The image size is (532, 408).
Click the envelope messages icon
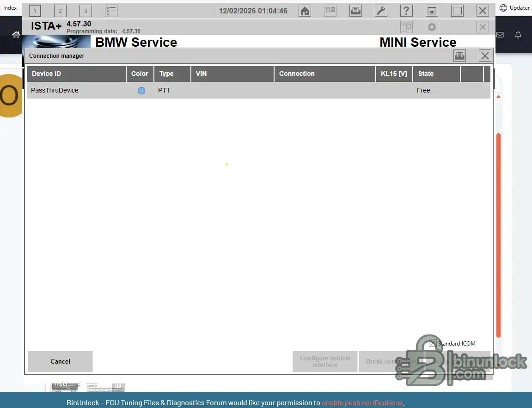(500, 35)
